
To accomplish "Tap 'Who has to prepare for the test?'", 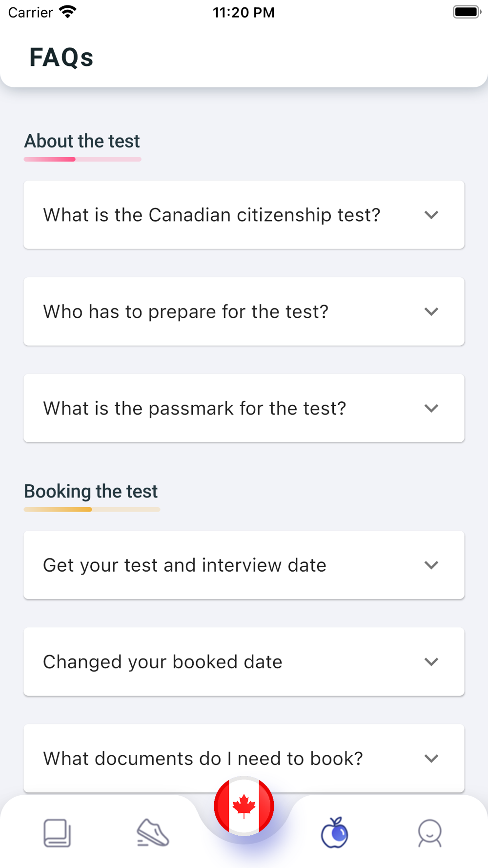I will (x=186, y=311).
